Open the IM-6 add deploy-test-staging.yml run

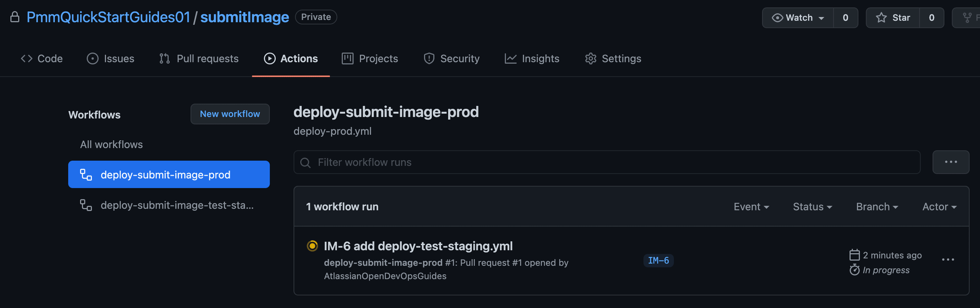tap(418, 246)
